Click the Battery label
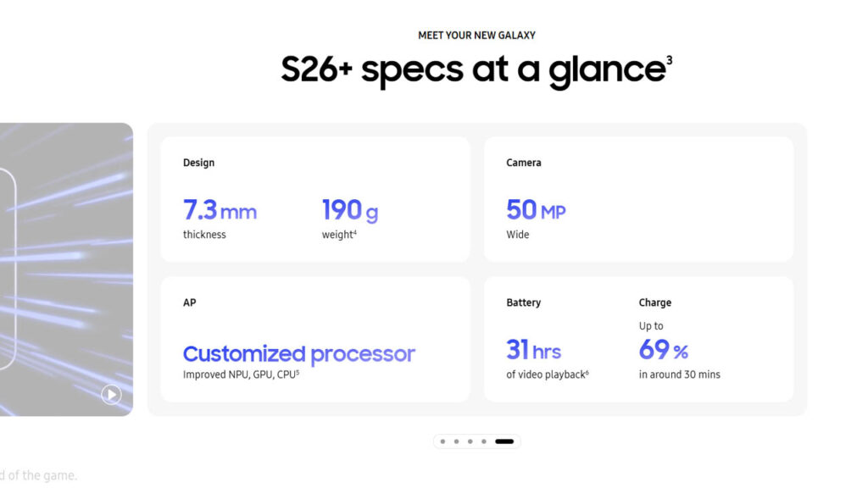 [x=523, y=302]
